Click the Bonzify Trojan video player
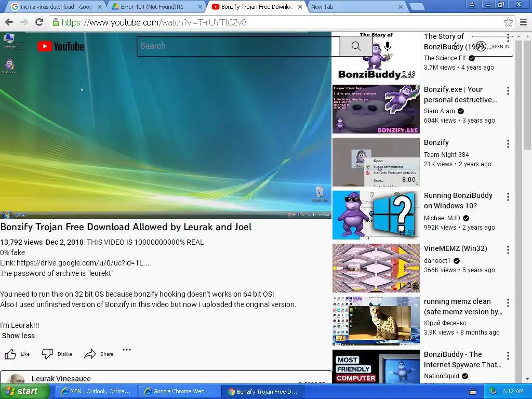532x399 pixels. point(166,125)
